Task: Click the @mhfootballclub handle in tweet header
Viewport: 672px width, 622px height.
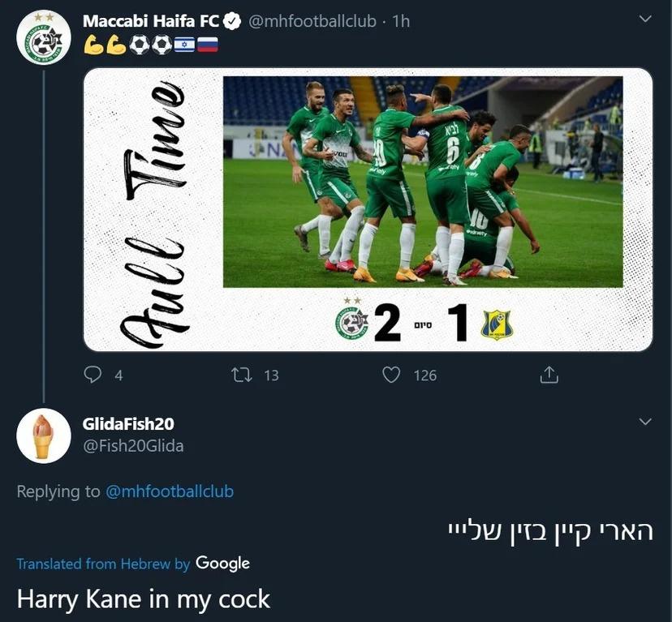Action: click(x=312, y=21)
